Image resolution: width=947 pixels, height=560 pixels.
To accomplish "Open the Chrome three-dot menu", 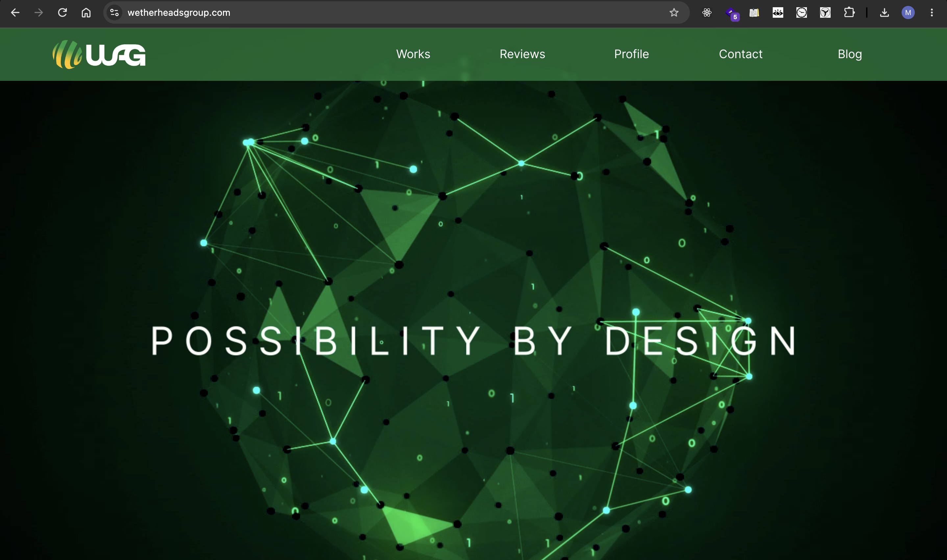I will (x=932, y=12).
